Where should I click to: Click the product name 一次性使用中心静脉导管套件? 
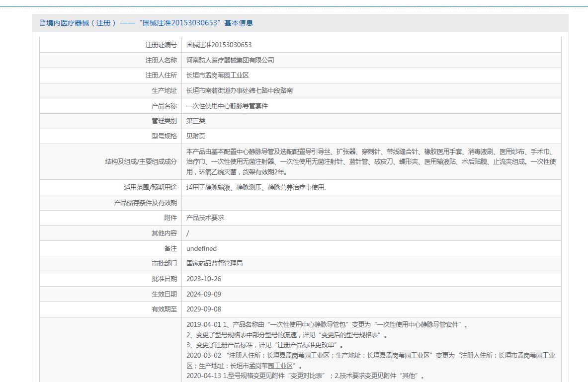click(x=227, y=106)
